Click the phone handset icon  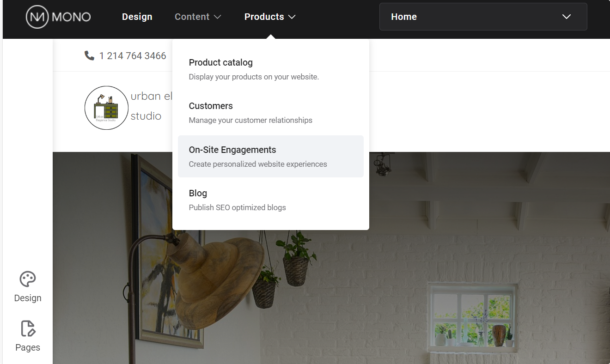[x=89, y=55]
